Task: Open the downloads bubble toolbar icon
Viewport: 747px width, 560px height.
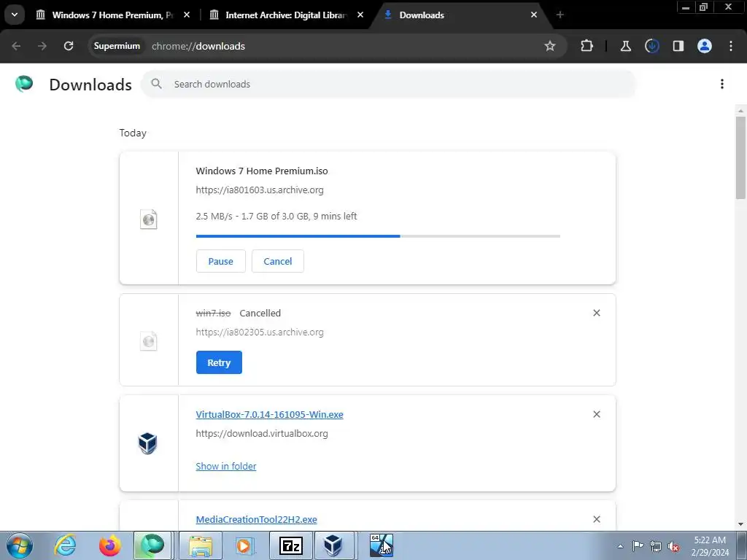Action: [651, 46]
